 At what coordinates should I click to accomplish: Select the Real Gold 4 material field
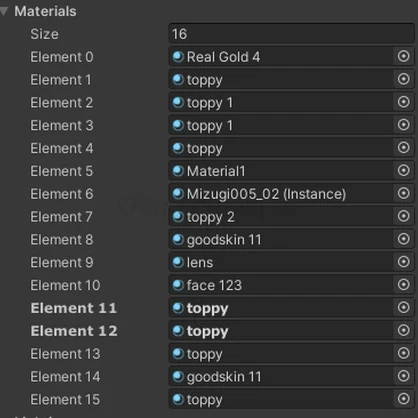pyautogui.click(x=281, y=57)
